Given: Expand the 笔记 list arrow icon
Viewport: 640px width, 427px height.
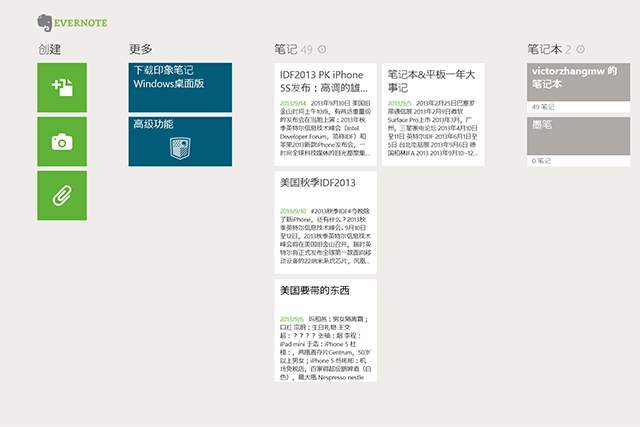Looking at the screenshot, I should point(322,49).
